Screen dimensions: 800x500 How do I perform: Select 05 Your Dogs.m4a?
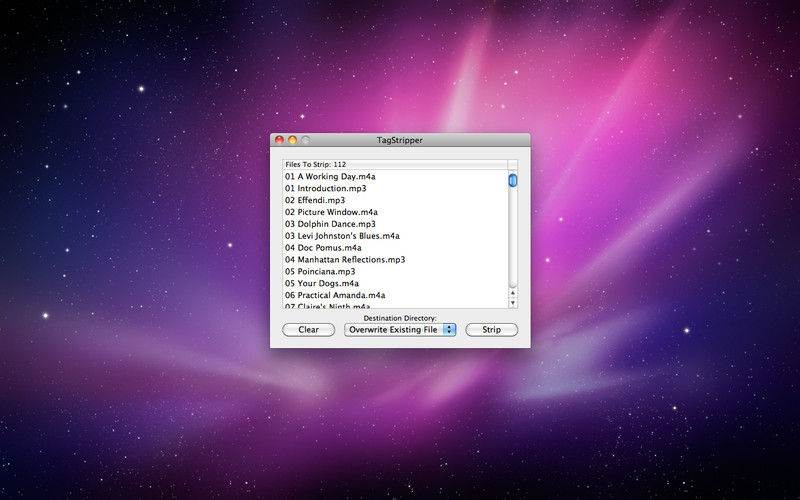395,283
